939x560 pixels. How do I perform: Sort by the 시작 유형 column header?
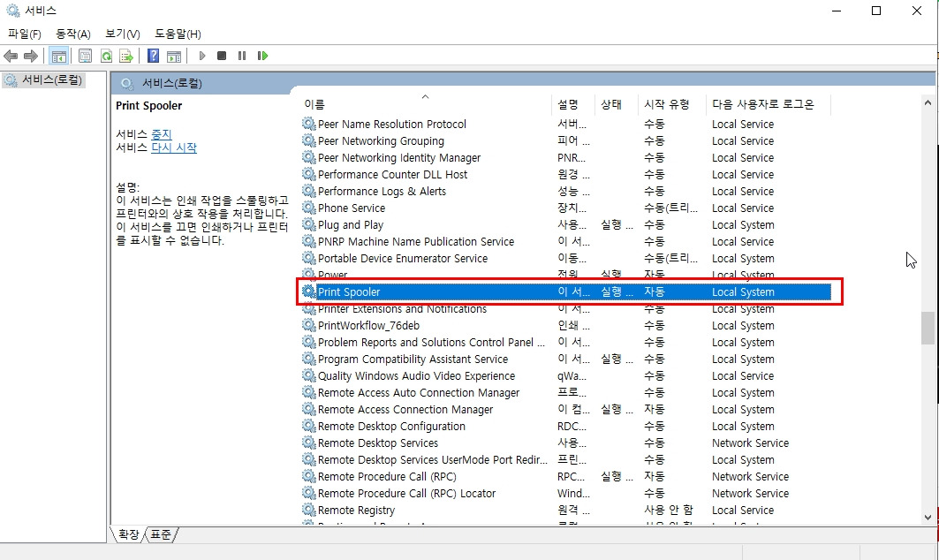pyautogui.click(x=667, y=104)
